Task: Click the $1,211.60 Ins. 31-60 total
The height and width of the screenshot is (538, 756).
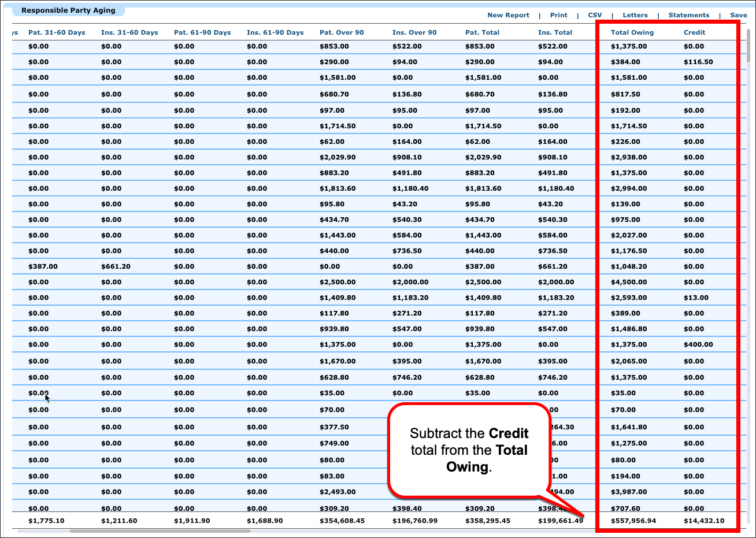Action: pyautogui.click(x=119, y=521)
